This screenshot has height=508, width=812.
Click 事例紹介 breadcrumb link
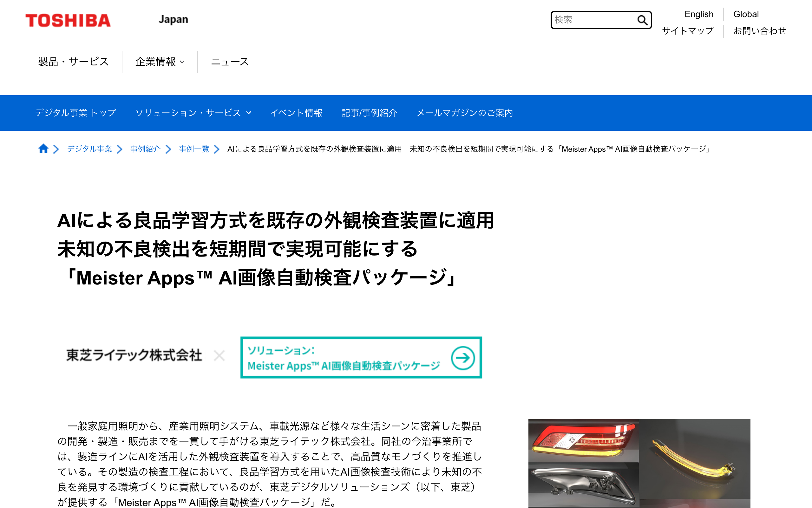[145, 149]
